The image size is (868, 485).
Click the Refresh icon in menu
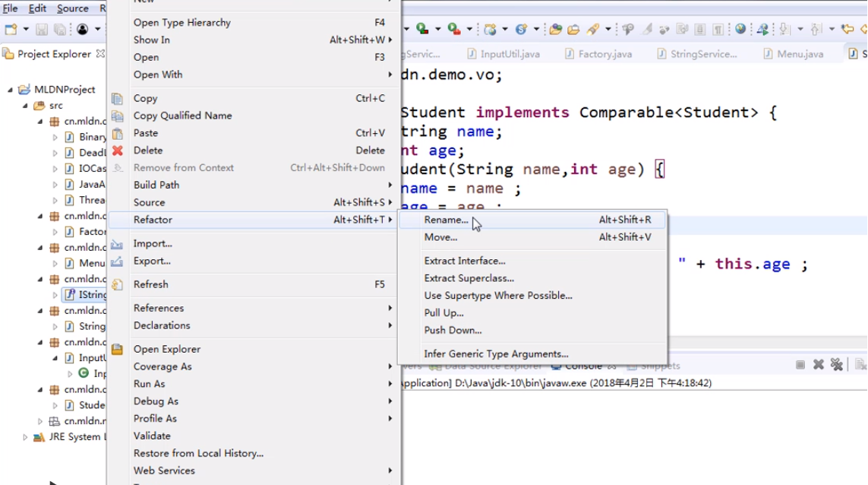pyautogui.click(x=117, y=284)
